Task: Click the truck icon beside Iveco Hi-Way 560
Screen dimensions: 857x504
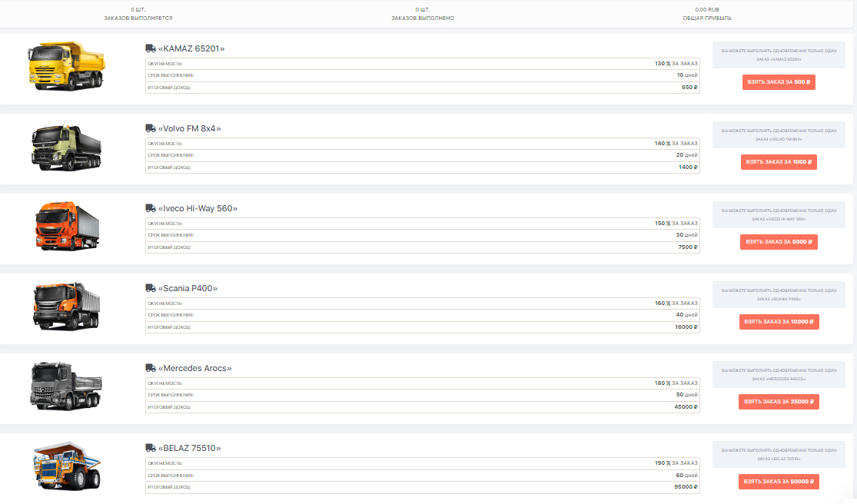Action: coord(151,208)
